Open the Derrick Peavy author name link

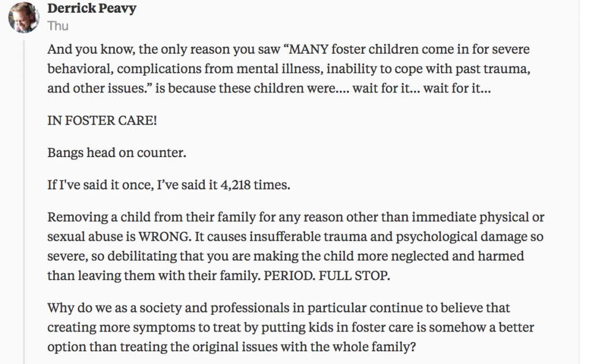coord(92,8)
